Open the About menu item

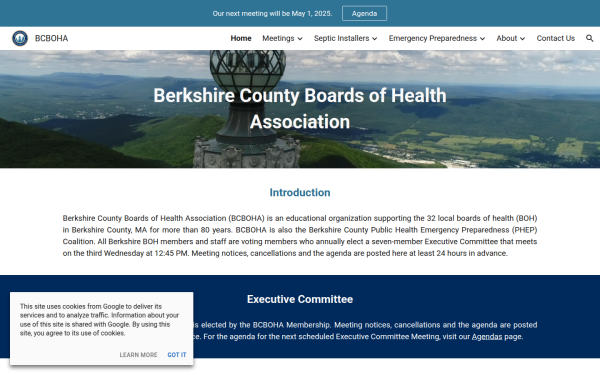click(507, 38)
